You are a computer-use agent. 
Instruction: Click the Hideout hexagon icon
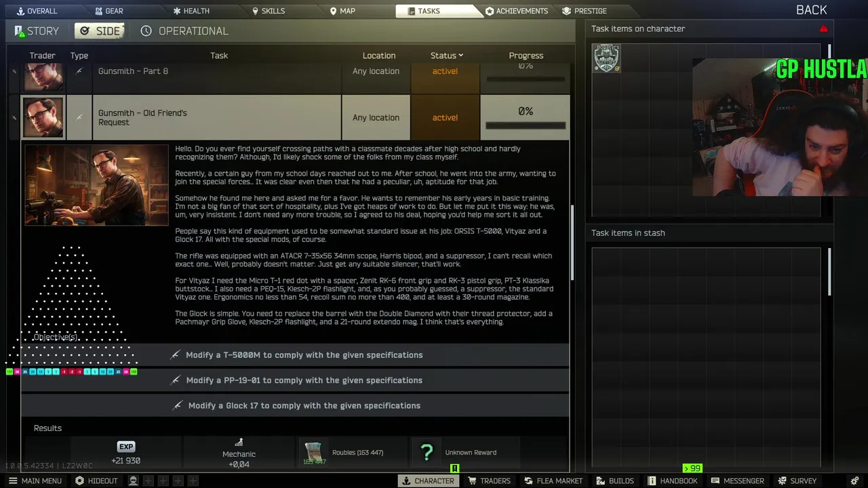(80, 481)
